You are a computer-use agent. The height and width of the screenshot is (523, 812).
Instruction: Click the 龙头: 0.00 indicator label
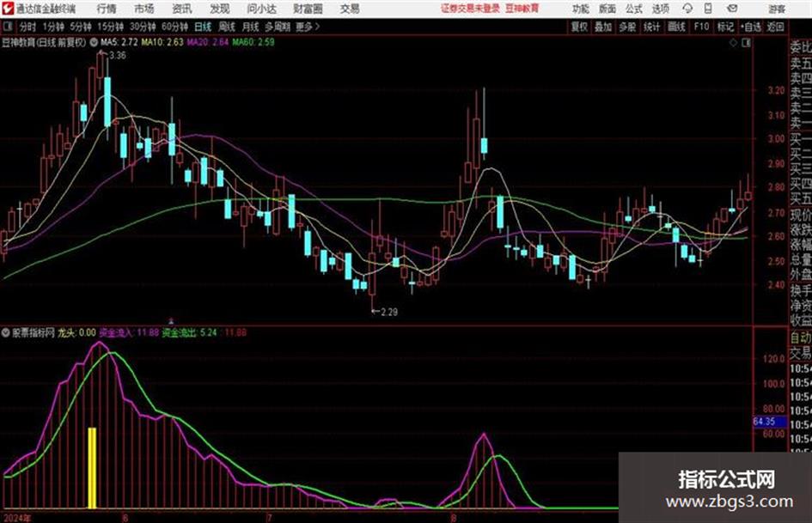(76, 332)
